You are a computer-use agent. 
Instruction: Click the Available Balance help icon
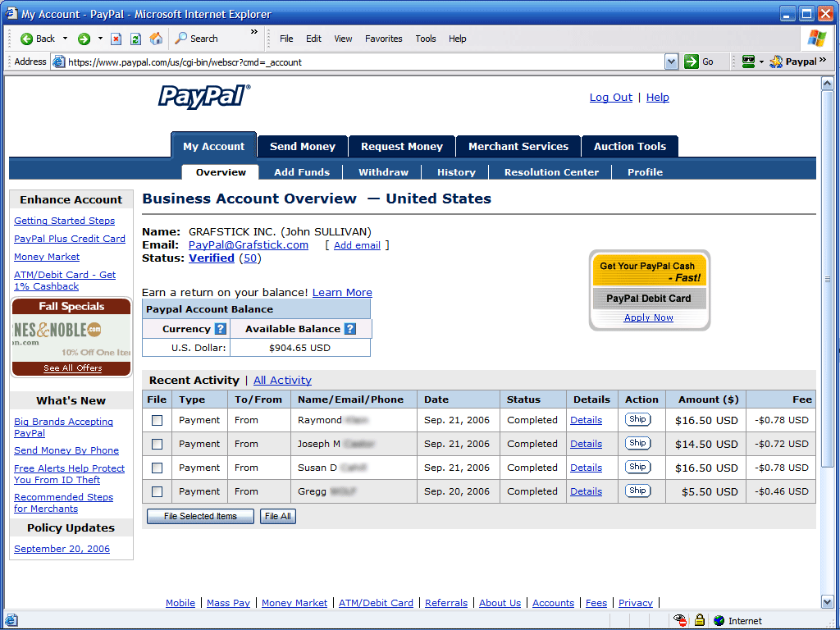pos(350,329)
